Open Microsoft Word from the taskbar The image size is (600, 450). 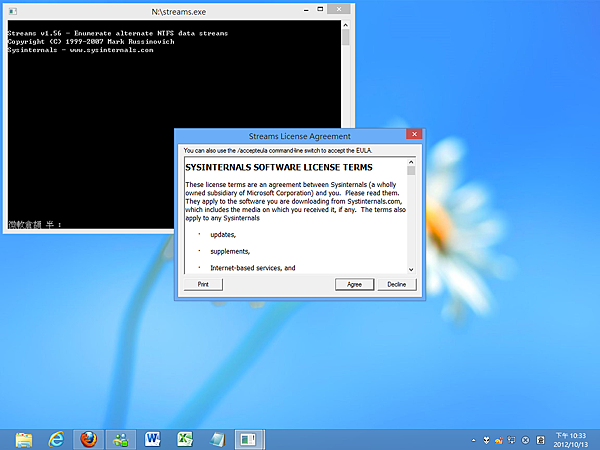[x=153, y=439]
